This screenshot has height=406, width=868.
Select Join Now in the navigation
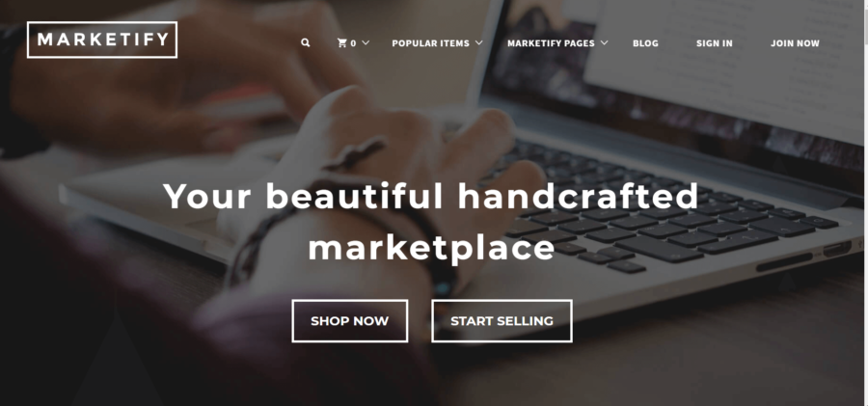pyautogui.click(x=795, y=43)
